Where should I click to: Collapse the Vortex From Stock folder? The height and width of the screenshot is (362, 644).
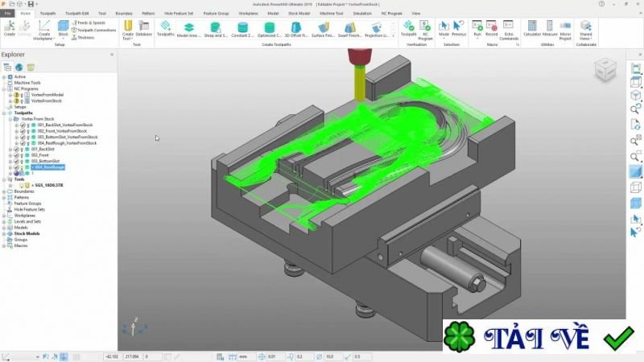[x=10, y=119]
